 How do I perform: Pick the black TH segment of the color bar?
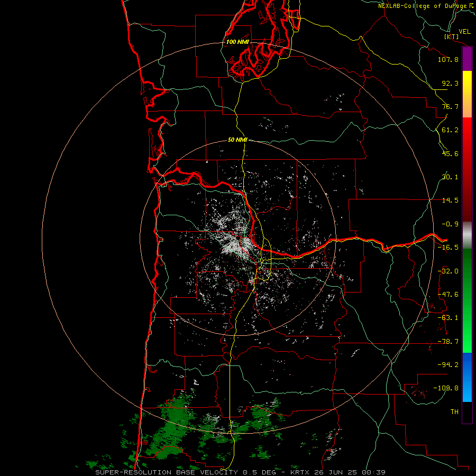[467, 413]
